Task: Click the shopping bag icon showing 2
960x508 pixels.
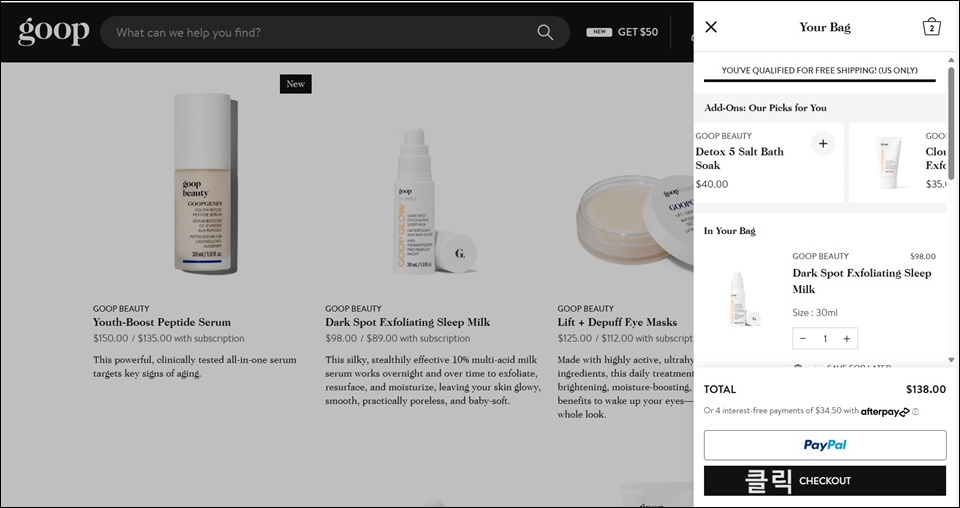Action: pyautogui.click(x=931, y=27)
